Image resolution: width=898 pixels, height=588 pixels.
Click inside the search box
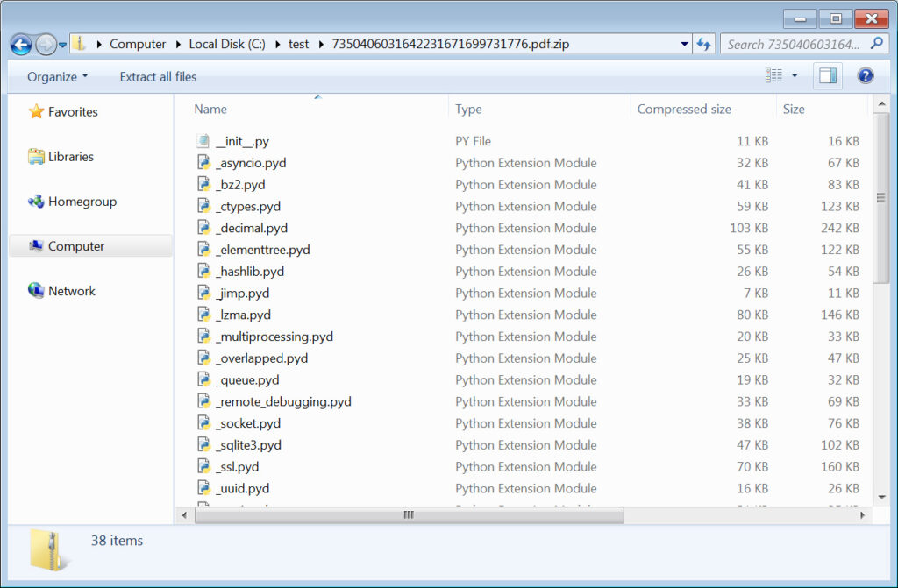[789, 43]
